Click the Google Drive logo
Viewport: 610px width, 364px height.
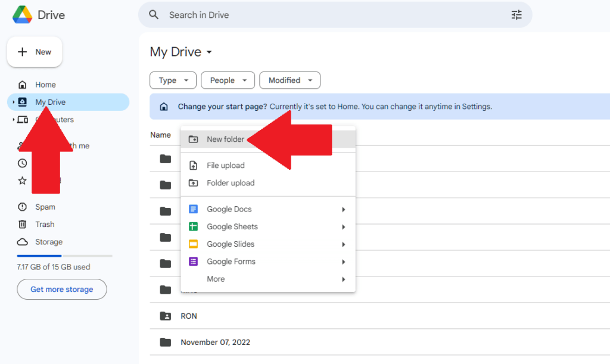click(x=22, y=15)
